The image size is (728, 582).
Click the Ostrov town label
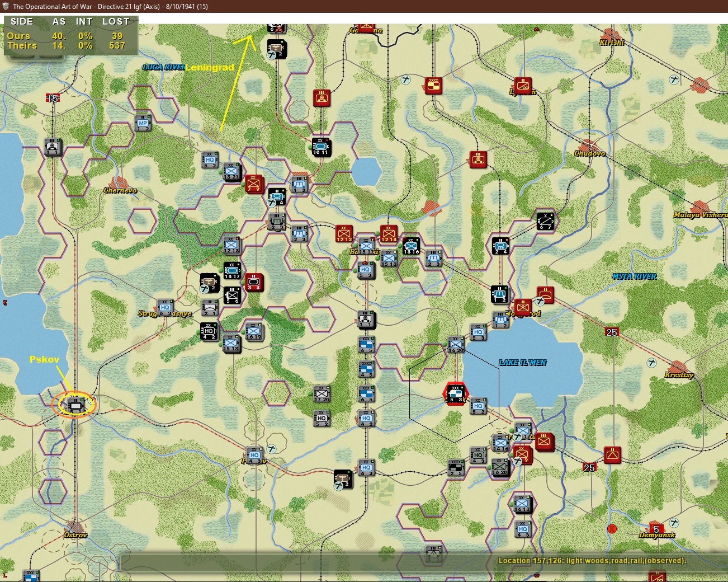(75, 535)
